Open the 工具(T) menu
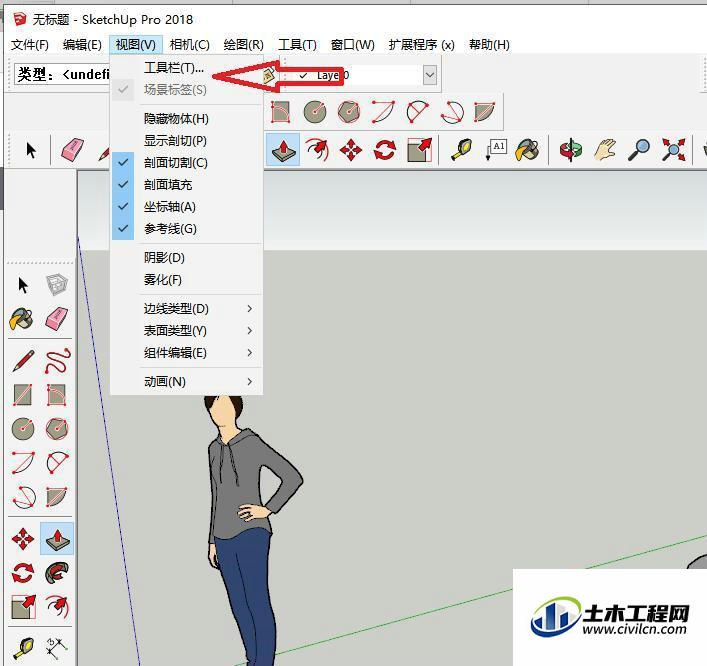 [x=297, y=45]
